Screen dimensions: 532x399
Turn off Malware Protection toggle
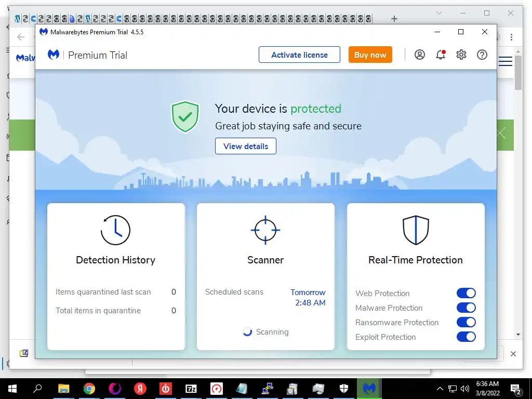466,308
